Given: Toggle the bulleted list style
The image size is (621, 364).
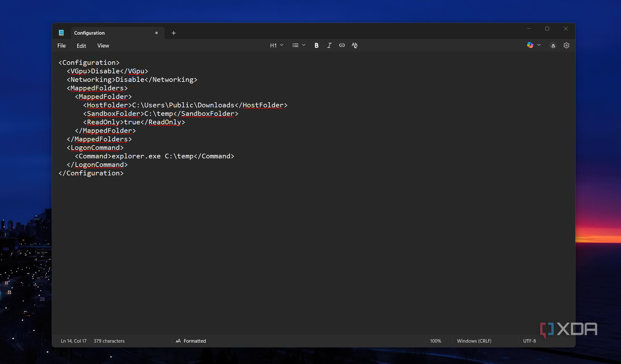Looking at the screenshot, I should 295,45.
